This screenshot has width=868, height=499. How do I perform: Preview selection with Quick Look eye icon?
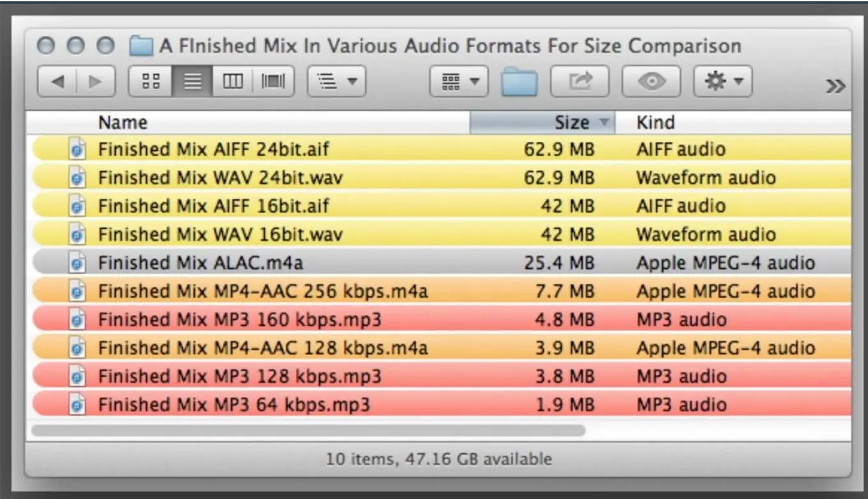click(651, 81)
